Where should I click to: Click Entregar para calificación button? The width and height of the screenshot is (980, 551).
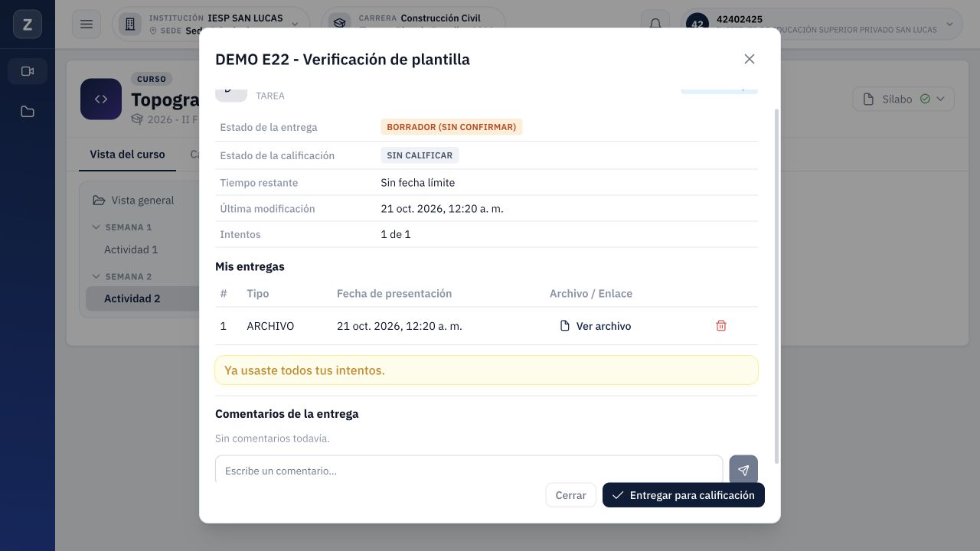coord(684,495)
